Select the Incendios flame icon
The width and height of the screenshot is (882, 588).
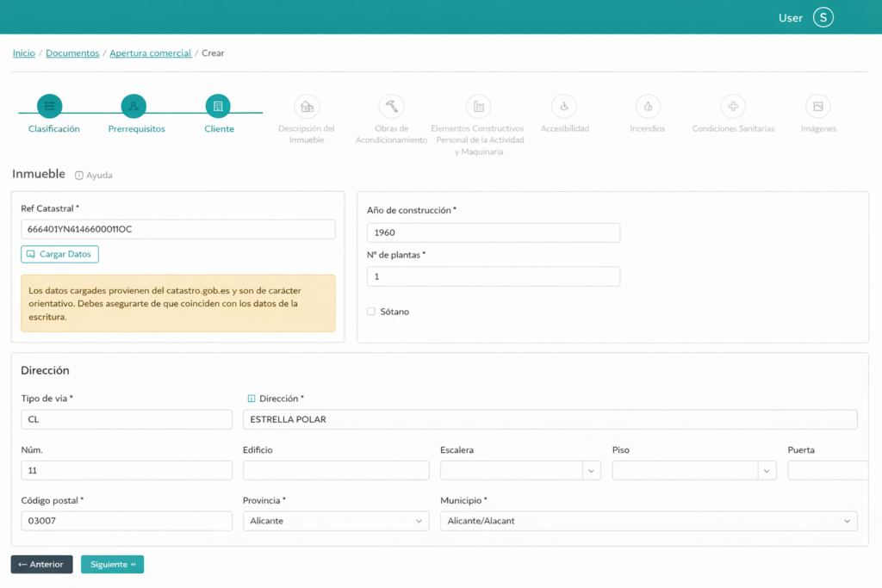tap(648, 106)
